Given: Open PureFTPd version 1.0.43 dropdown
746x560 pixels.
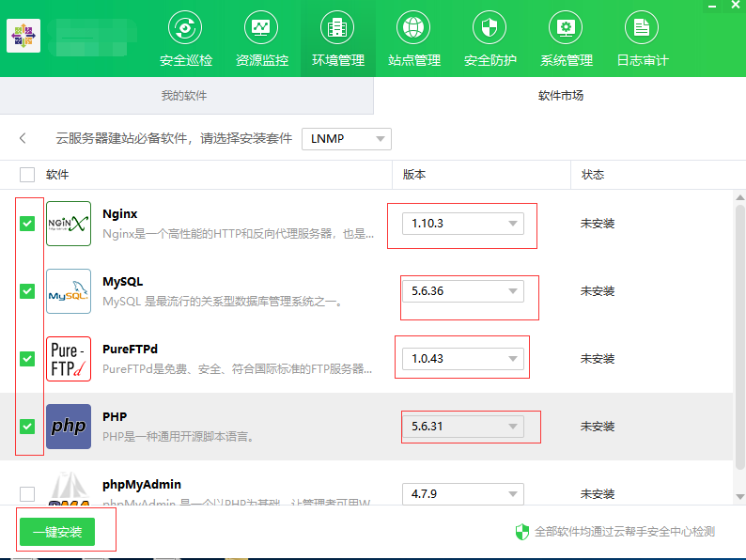Looking at the screenshot, I should click(463, 359).
